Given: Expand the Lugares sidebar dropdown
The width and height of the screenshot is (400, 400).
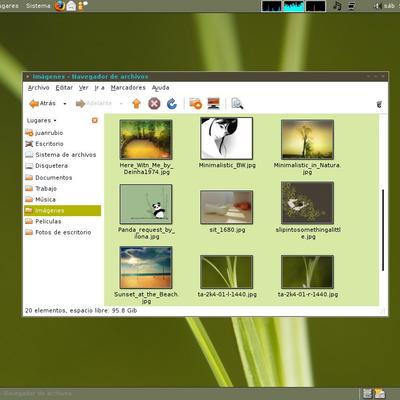Looking at the screenshot, I should 42,120.
